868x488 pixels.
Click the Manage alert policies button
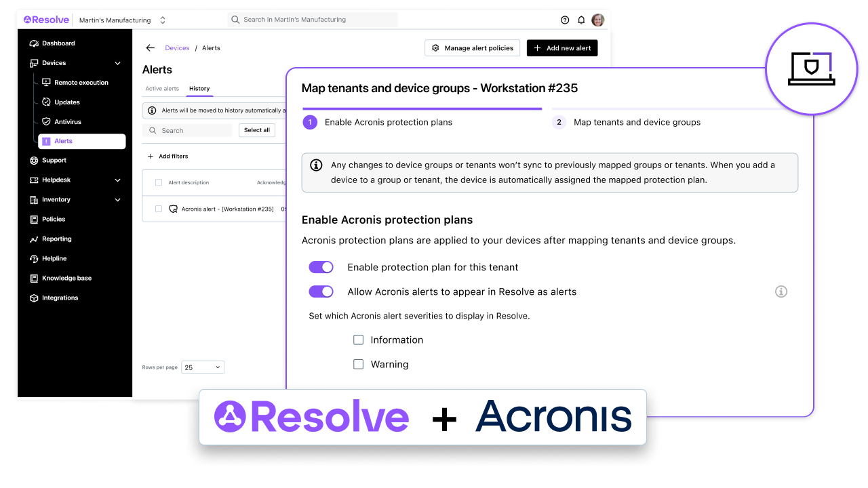[473, 48]
